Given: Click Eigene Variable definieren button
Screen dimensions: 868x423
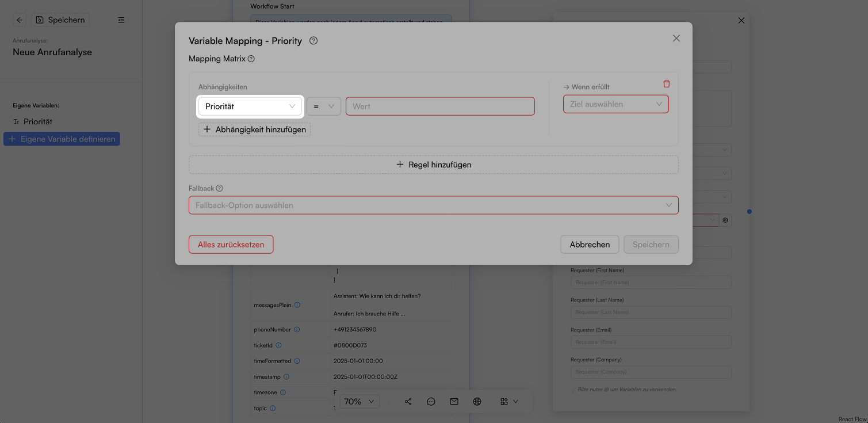Looking at the screenshot, I should [62, 139].
